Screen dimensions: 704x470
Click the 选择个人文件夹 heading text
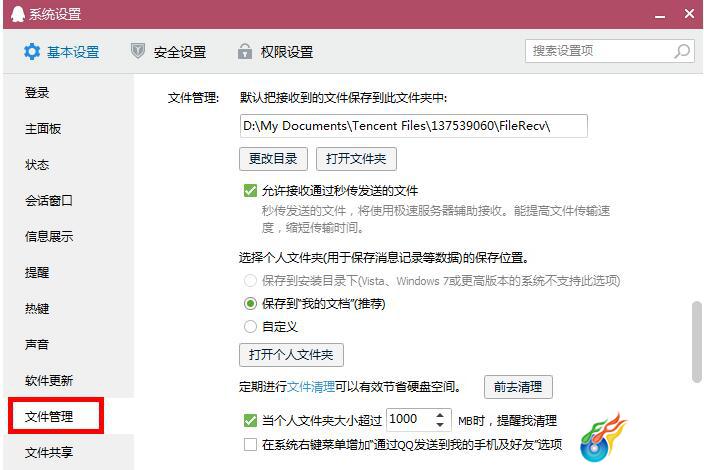384,258
